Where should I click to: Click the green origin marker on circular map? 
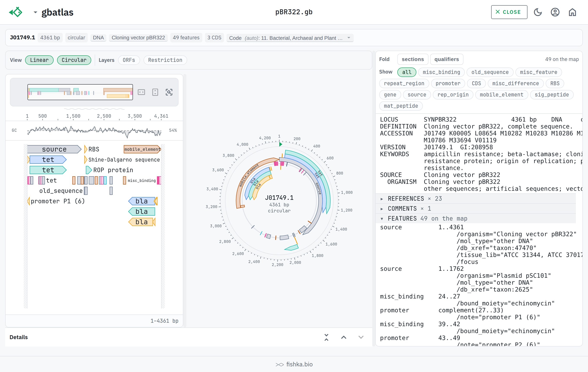tap(281, 144)
